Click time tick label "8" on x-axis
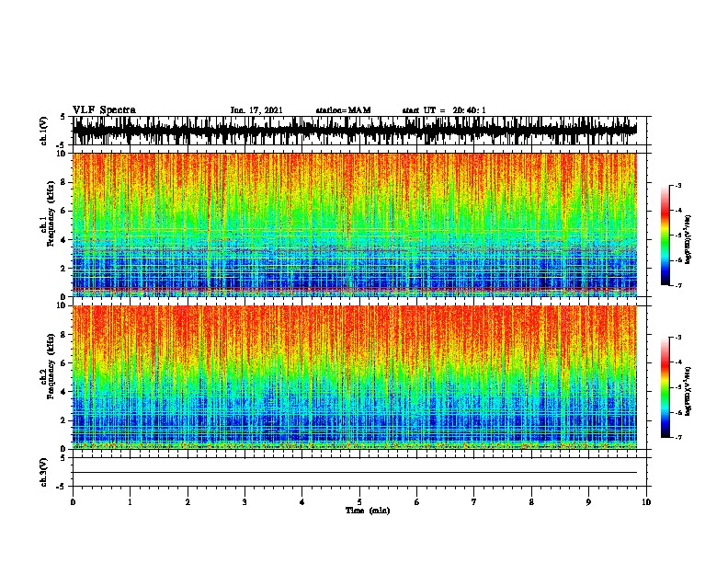Screen dimensions: 728x563 click(531, 502)
